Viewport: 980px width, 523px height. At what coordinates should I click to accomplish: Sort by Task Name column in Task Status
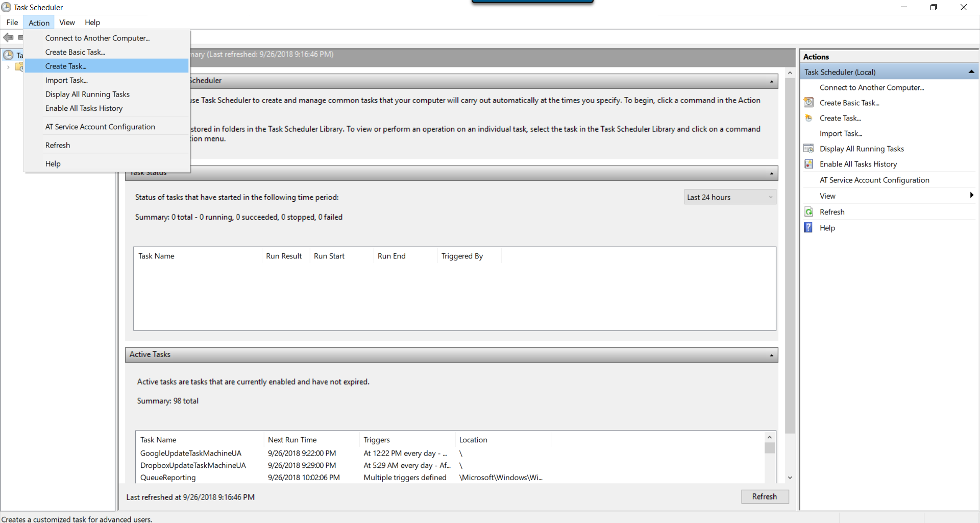click(198, 256)
